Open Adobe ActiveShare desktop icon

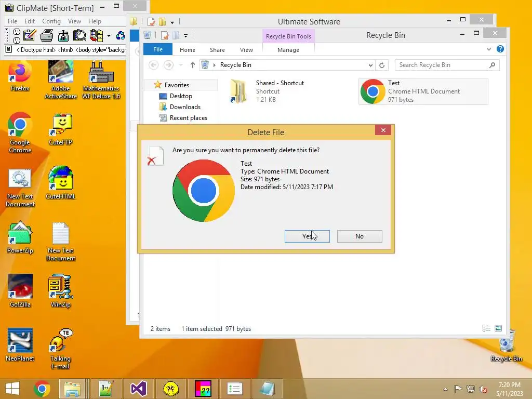61,80
